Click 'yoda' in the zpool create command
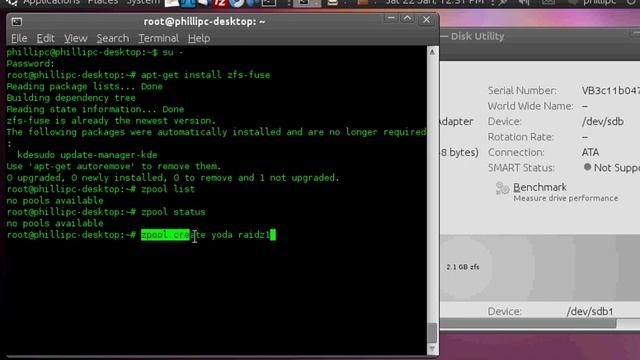This screenshot has height=360, width=640. coord(222,235)
